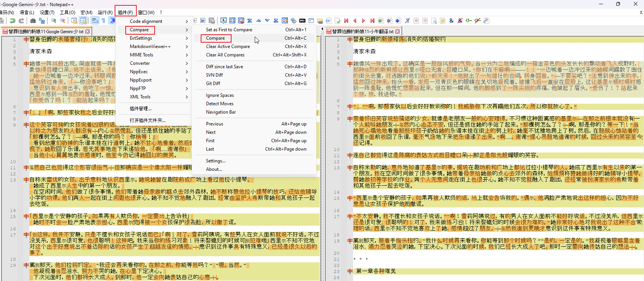This screenshot has width=644, height=281.
Task: Toggle Detect Moves option
Action: [219, 104]
